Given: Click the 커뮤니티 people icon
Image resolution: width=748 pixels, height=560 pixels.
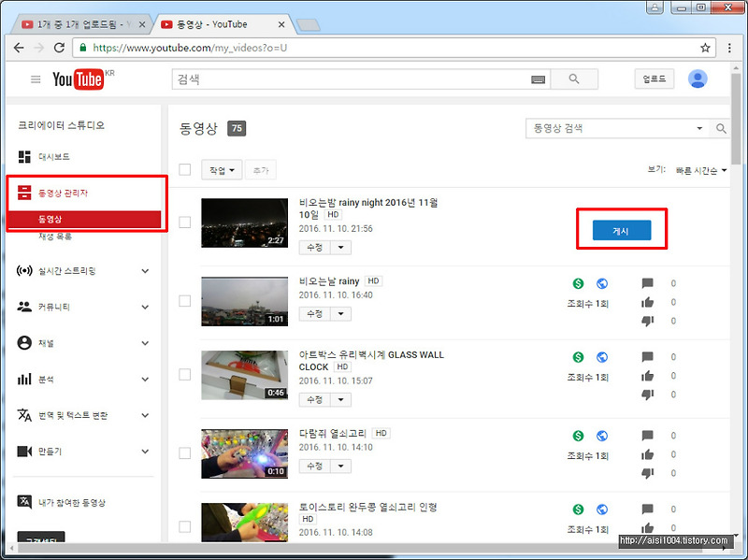Looking at the screenshot, I should tap(24, 307).
